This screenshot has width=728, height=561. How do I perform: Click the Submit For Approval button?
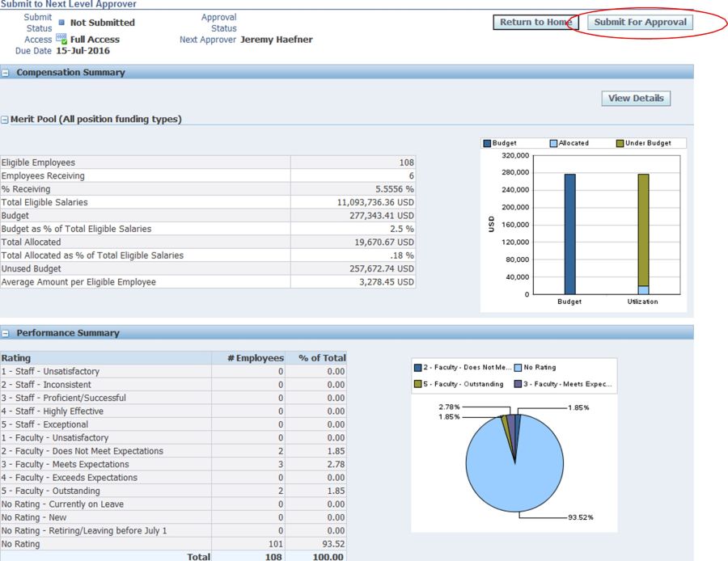pyautogui.click(x=640, y=23)
